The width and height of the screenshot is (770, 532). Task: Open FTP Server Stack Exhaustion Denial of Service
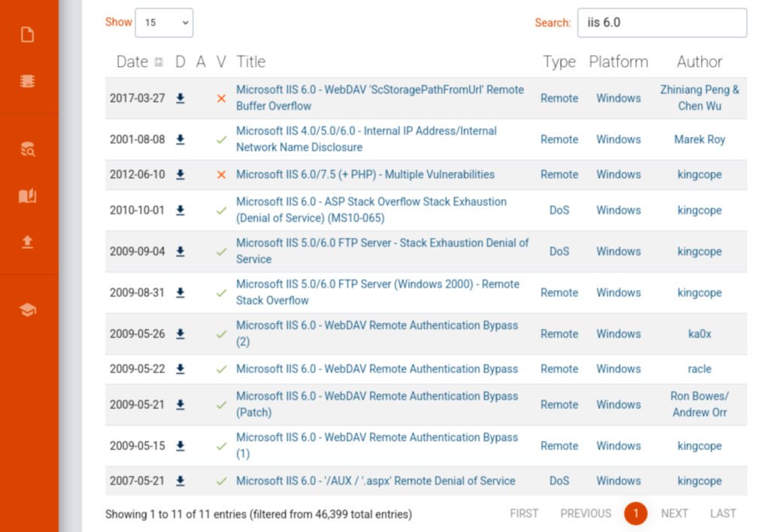click(383, 251)
